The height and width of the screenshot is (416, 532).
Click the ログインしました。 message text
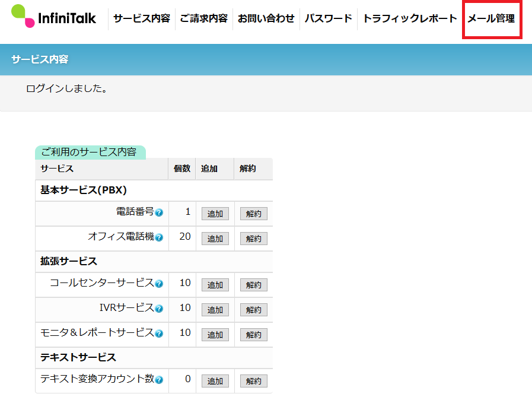pyautogui.click(x=67, y=88)
